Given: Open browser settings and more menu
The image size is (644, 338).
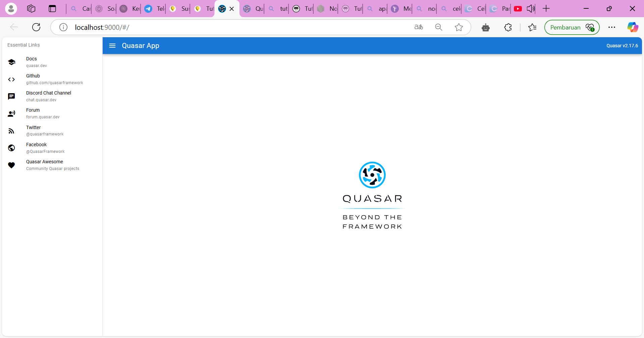Looking at the screenshot, I should point(612,27).
